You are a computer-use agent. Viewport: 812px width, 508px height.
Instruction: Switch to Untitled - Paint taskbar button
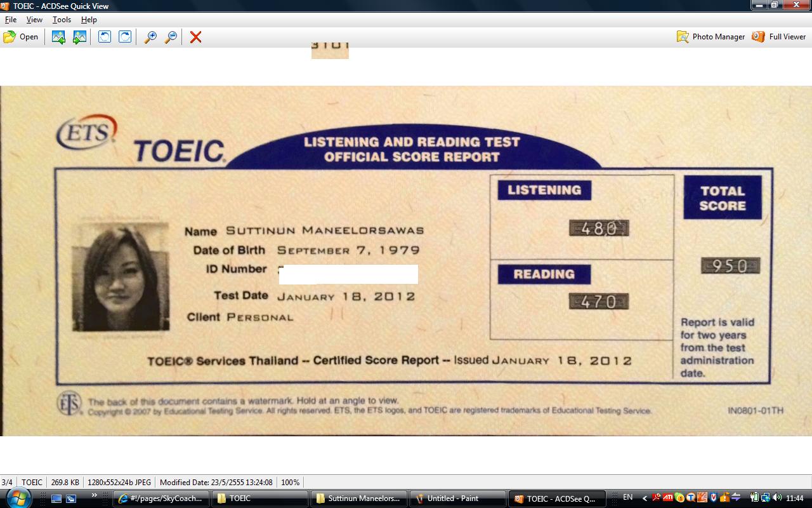[x=458, y=498]
